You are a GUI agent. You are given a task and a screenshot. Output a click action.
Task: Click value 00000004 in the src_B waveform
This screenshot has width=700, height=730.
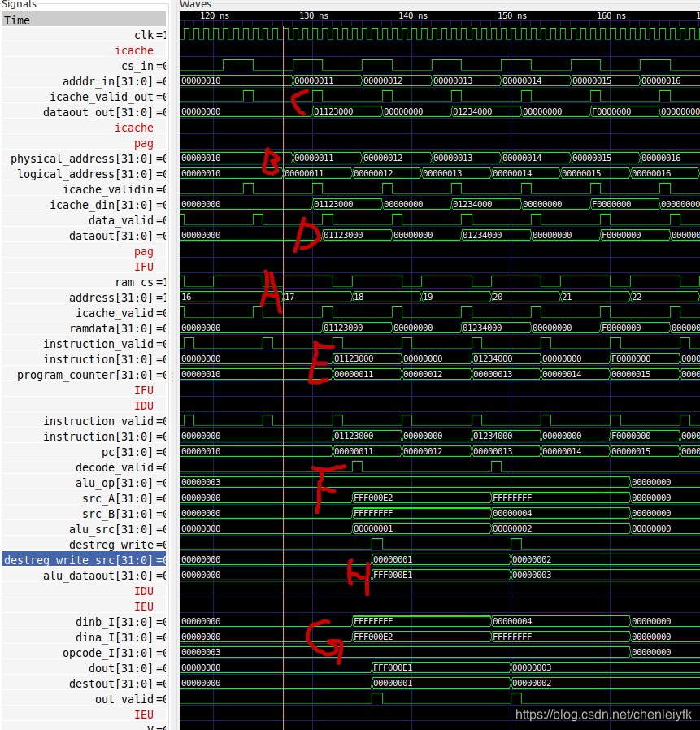pyautogui.click(x=512, y=513)
